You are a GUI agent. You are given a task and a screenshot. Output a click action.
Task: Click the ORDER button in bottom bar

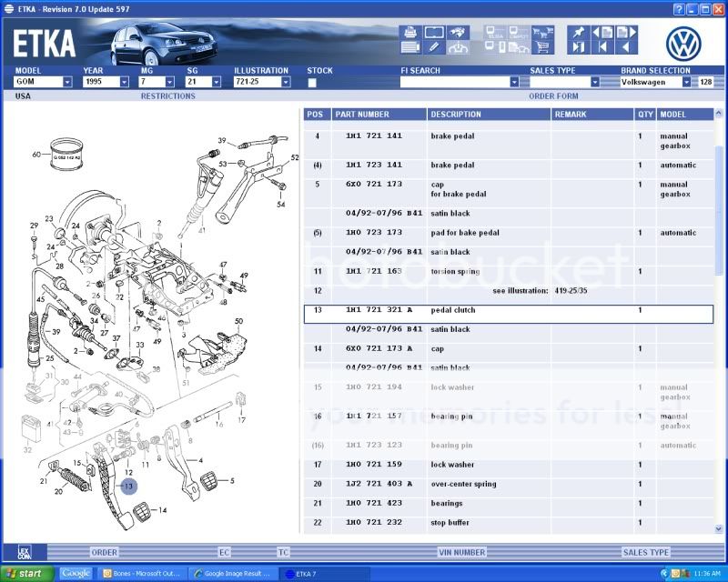(104, 552)
